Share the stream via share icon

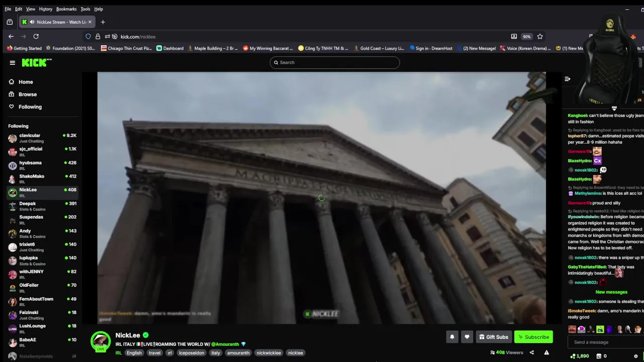pyautogui.click(x=532, y=352)
